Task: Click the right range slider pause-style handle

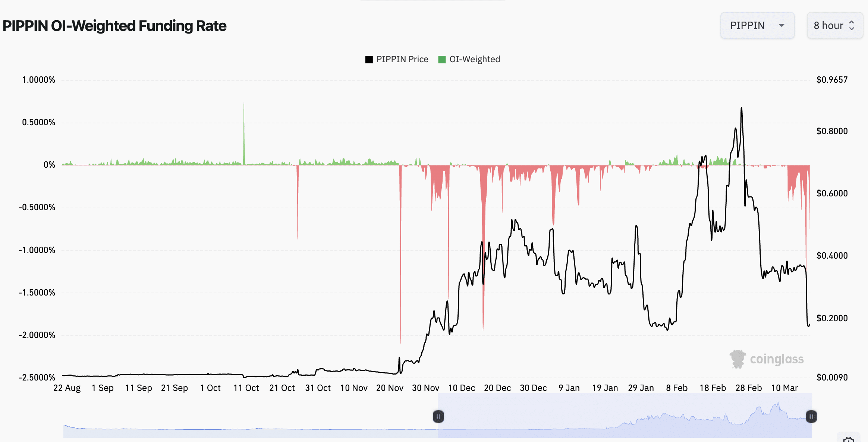Action: (x=811, y=416)
